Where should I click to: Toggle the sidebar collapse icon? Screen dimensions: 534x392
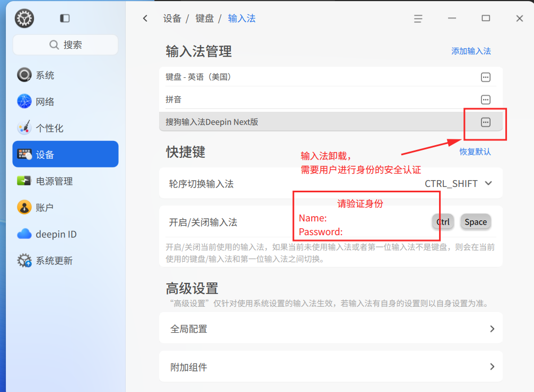click(65, 19)
